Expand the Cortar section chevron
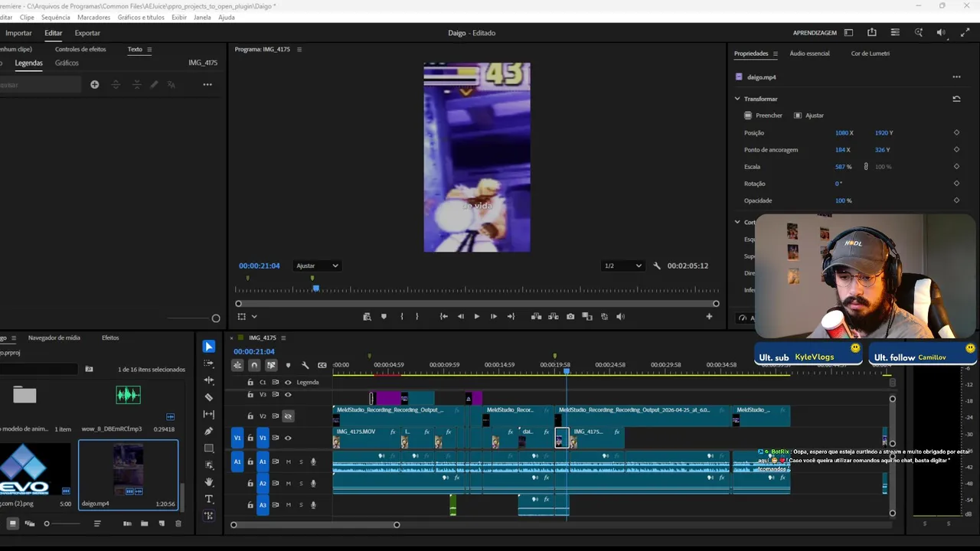 [x=737, y=222]
